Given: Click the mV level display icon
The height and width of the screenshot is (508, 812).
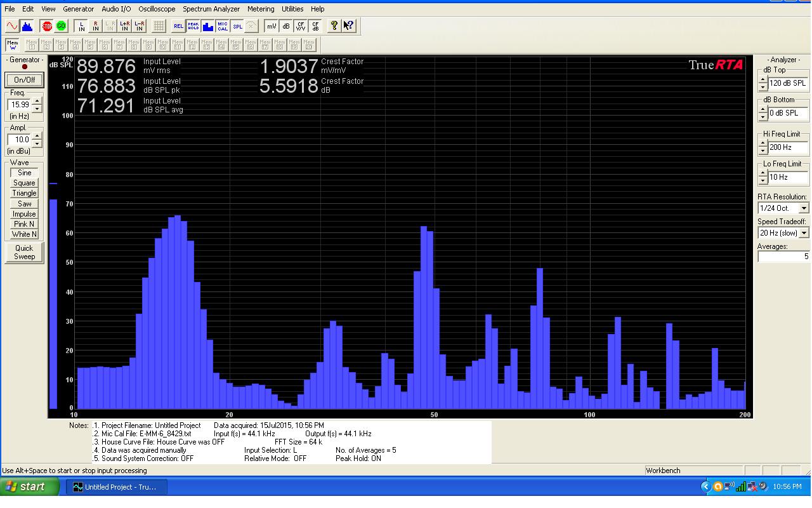Looking at the screenshot, I should [272, 26].
